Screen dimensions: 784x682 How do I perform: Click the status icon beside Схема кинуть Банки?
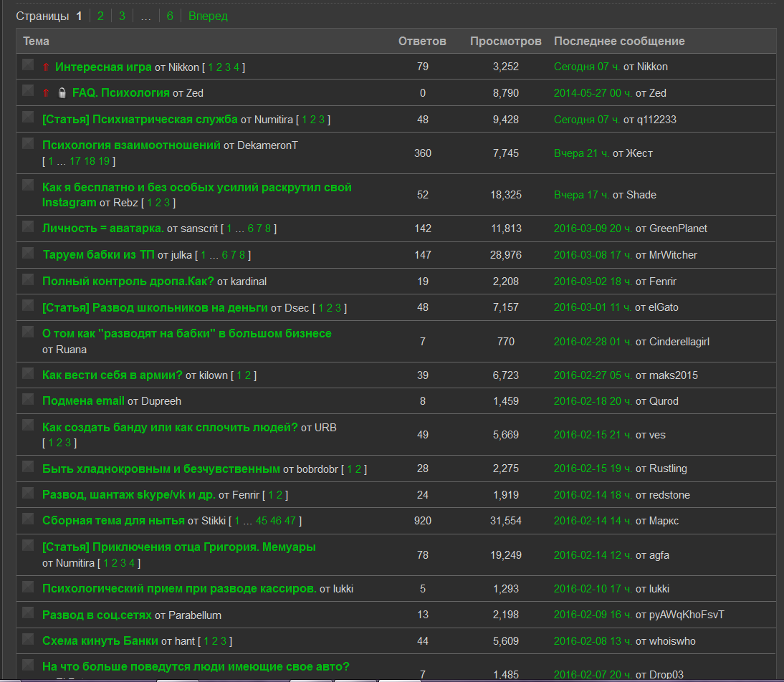pos(28,639)
